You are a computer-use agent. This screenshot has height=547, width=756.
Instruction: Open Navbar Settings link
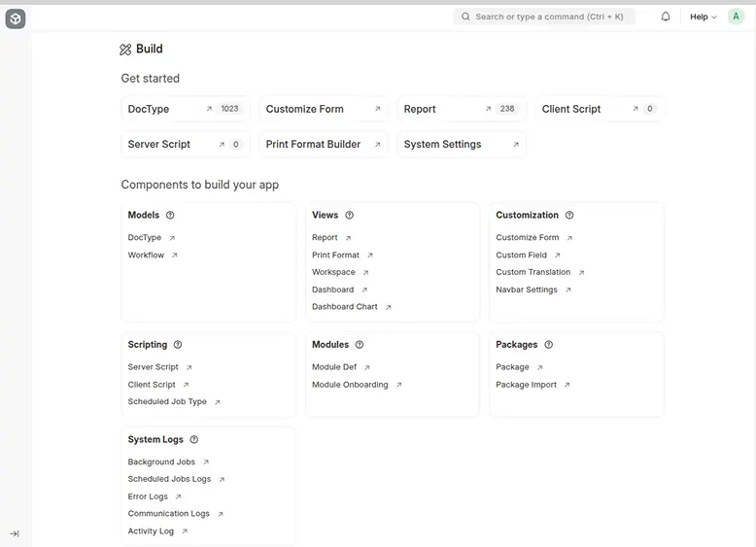[527, 290]
